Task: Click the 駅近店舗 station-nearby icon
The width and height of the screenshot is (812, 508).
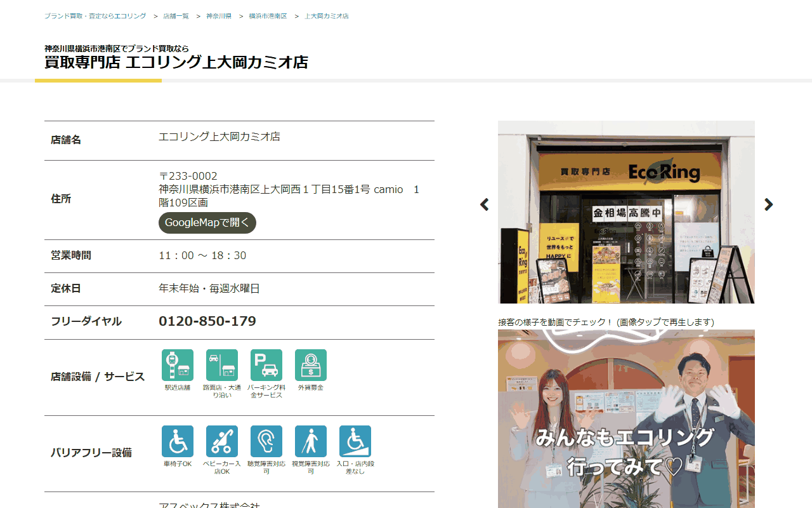Action: pos(178,365)
